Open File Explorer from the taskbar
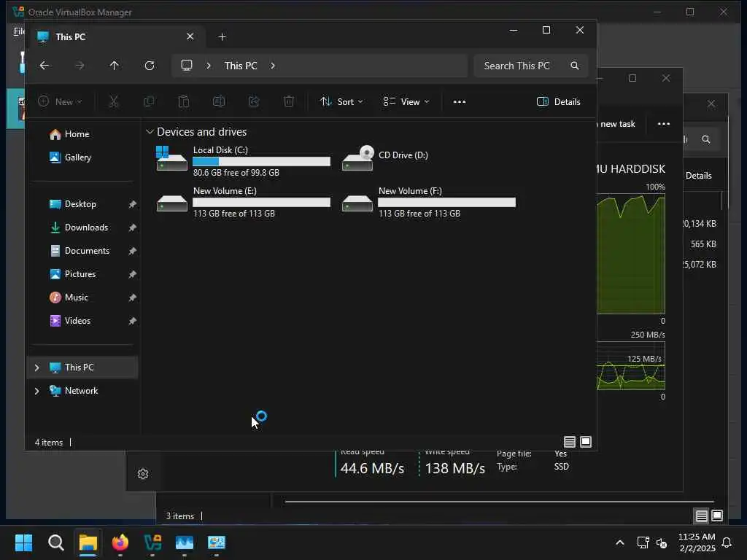The height and width of the screenshot is (560, 747). (x=88, y=542)
